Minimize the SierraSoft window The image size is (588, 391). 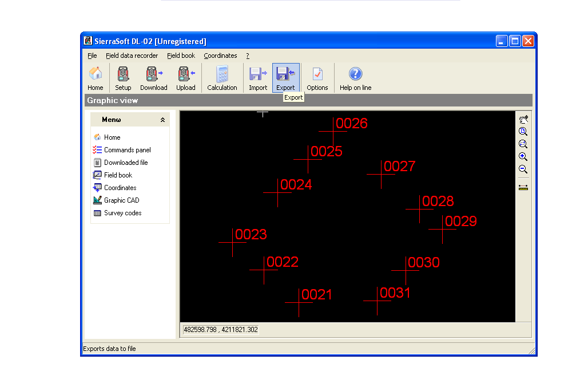pos(502,41)
